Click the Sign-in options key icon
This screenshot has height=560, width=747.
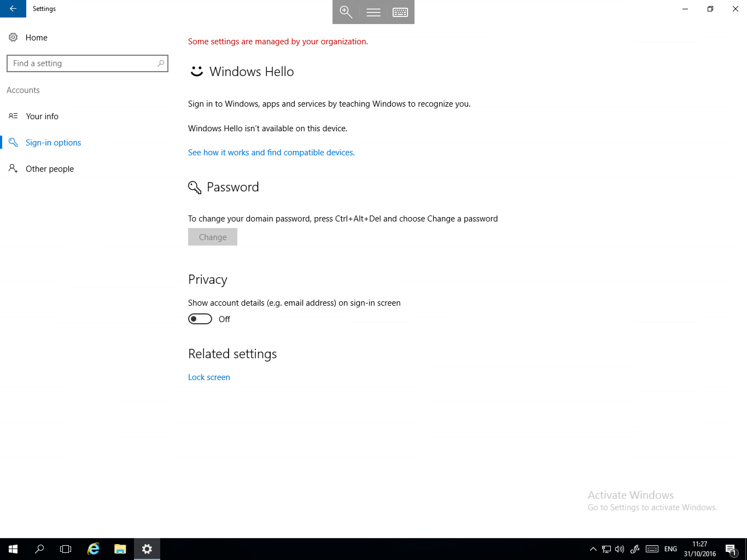[x=13, y=142]
